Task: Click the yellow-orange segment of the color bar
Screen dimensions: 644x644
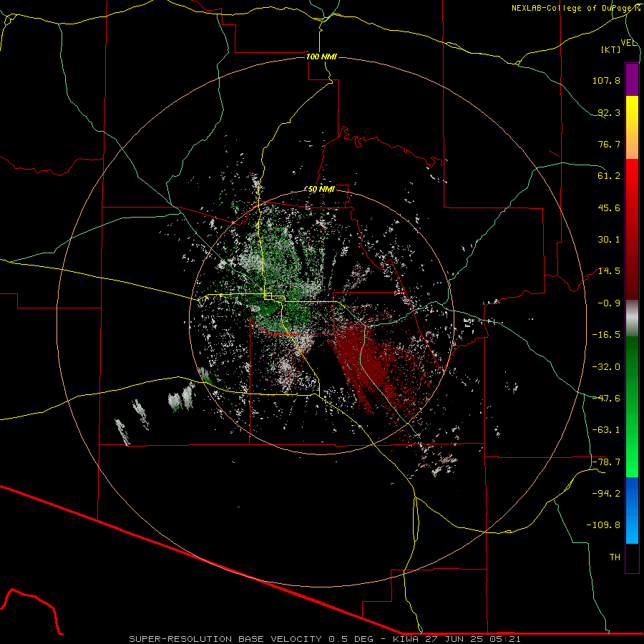Action: coord(632,127)
